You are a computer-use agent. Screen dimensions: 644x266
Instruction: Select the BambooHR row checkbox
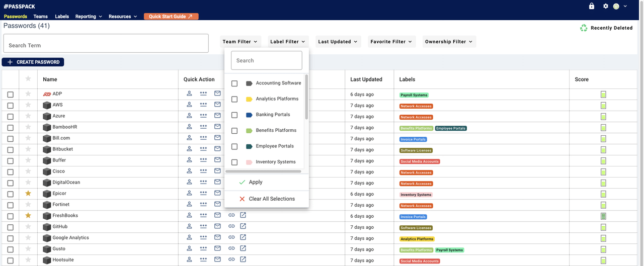[11, 127]
